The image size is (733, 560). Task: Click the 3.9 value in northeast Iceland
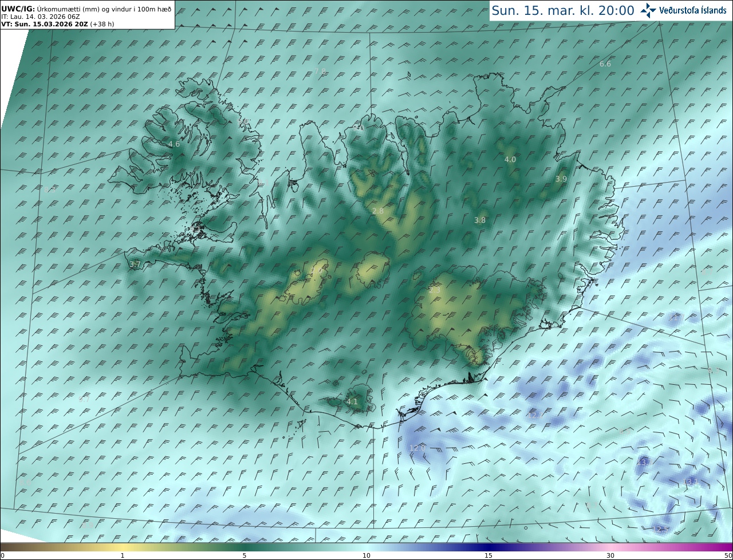[x=561, y=179]
